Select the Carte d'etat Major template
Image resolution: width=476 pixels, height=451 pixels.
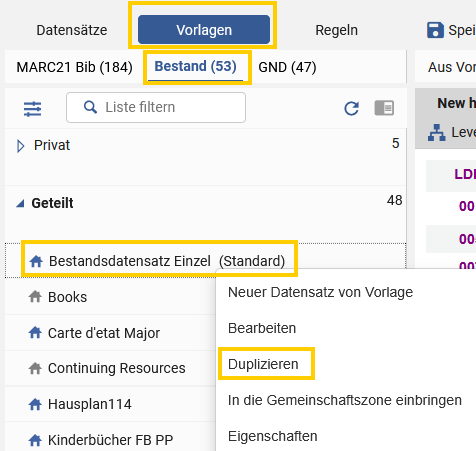pos(104,333)
